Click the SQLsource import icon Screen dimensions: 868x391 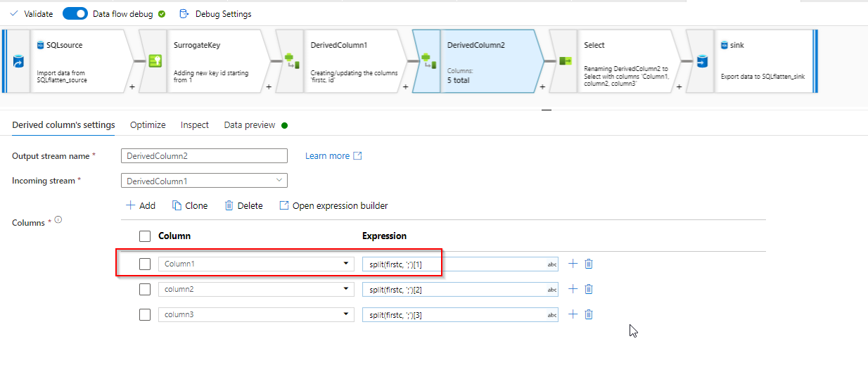(x=18, y=62)
